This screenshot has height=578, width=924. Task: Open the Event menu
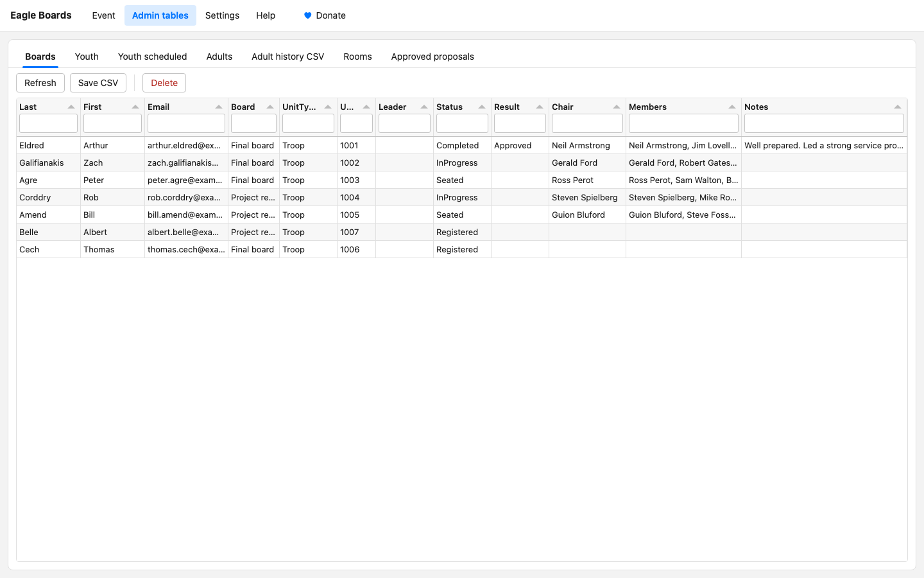pyautogui.click(x=103, y=15)
